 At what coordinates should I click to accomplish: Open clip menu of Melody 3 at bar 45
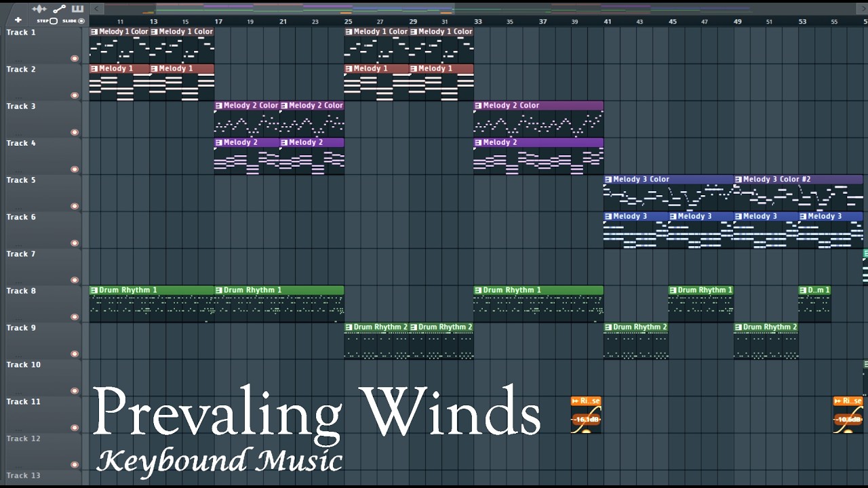click(x=673, y=216)
